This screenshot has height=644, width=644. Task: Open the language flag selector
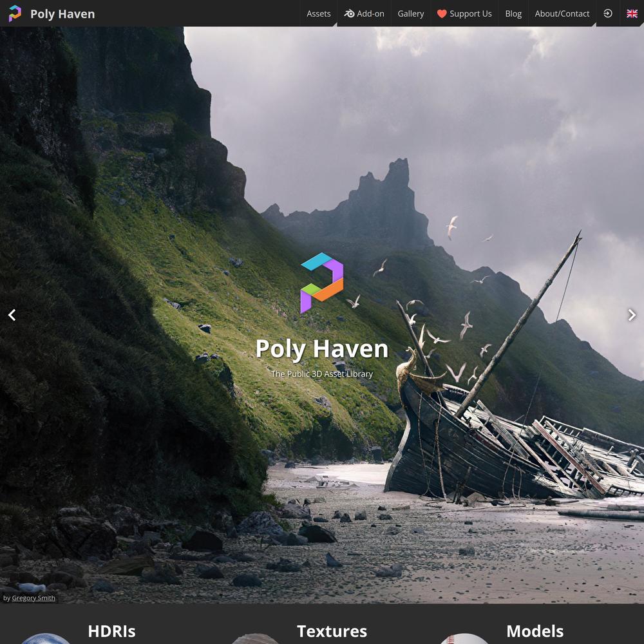(x=632, y=14)
